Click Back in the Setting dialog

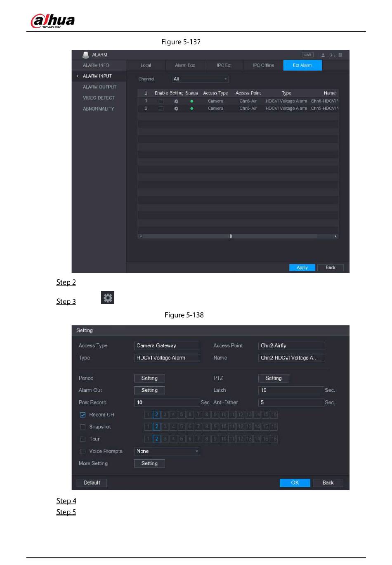tap(328, 483)
